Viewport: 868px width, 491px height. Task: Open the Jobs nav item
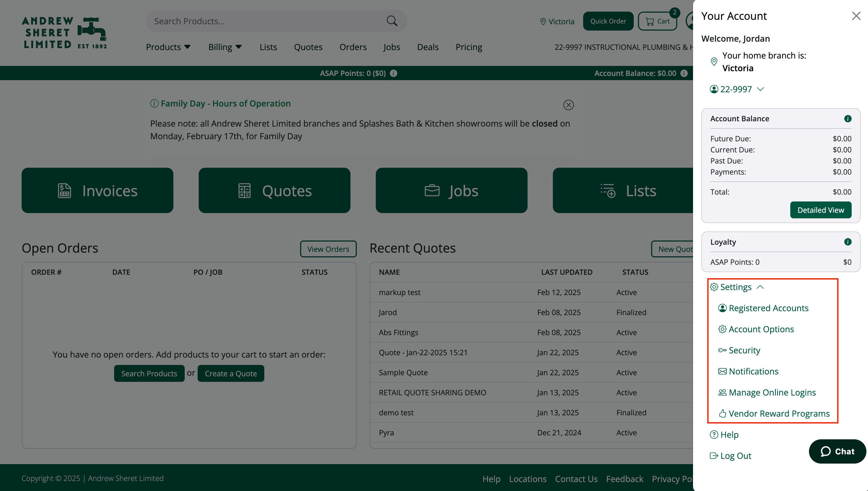tap(392, 47)
